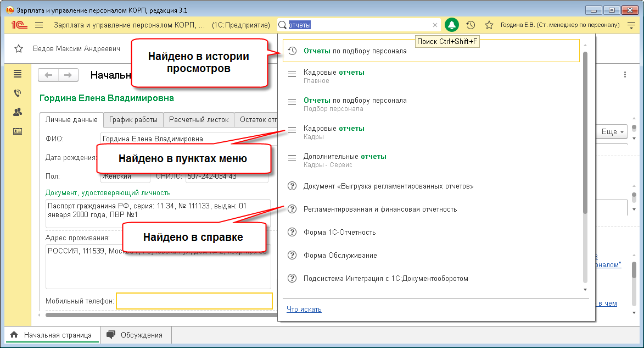Click the three-dot more icon on the right

(x=625, y=74)
